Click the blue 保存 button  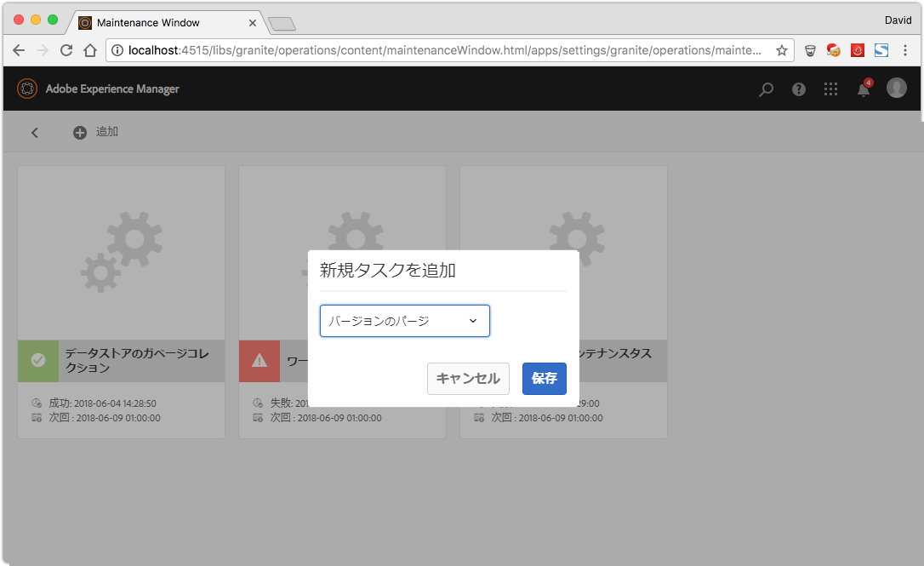coord(544,379)
